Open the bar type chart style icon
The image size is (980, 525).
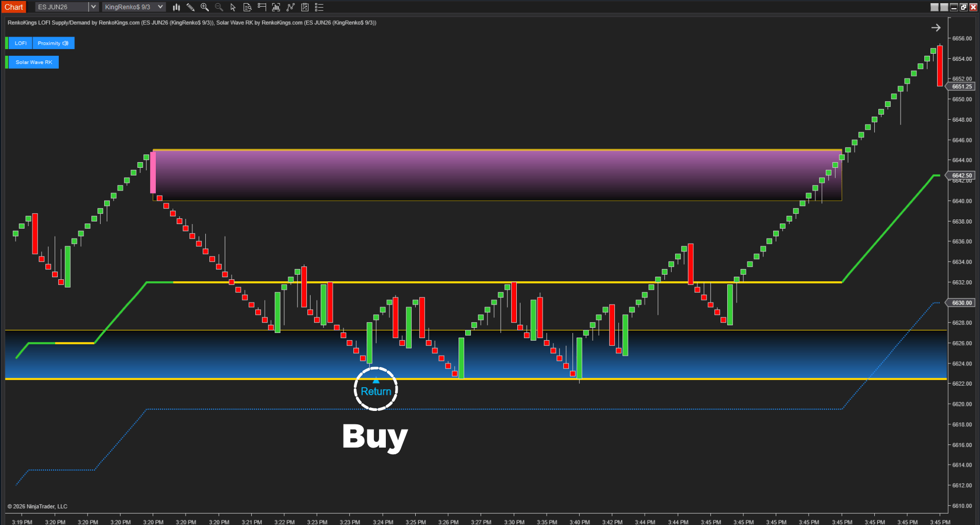click(176, 7)
